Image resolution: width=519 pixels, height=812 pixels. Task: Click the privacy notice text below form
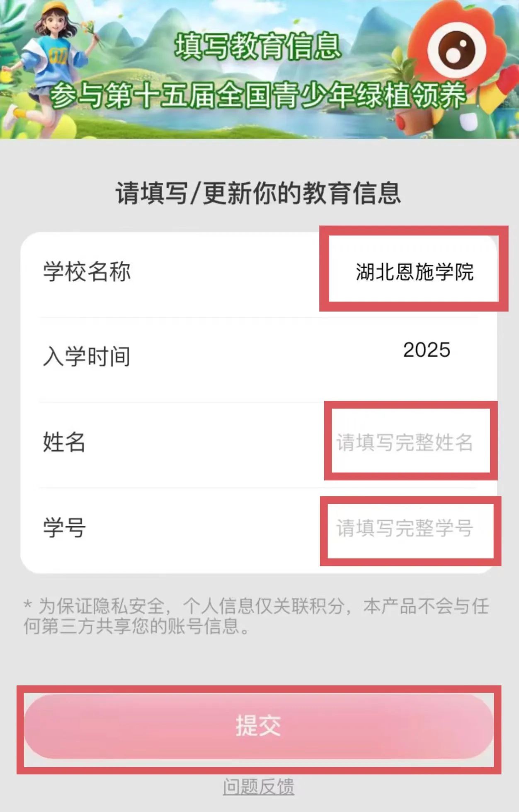coord(256,616)
